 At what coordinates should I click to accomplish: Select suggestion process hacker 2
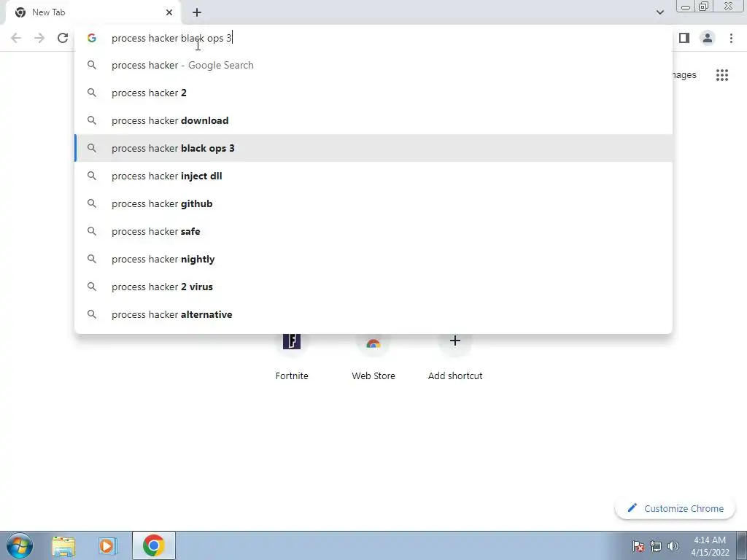click(373, 93)
